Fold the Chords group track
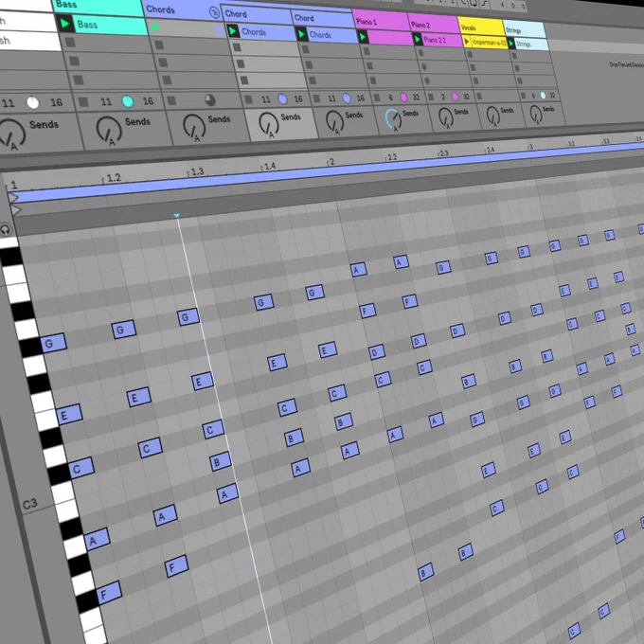Screen dimensions: 644x644 click(214, 12)
